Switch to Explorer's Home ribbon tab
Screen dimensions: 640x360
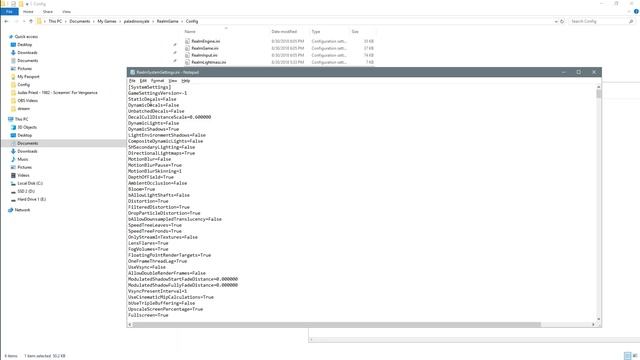pyautogui.click(x=28, y=11)
